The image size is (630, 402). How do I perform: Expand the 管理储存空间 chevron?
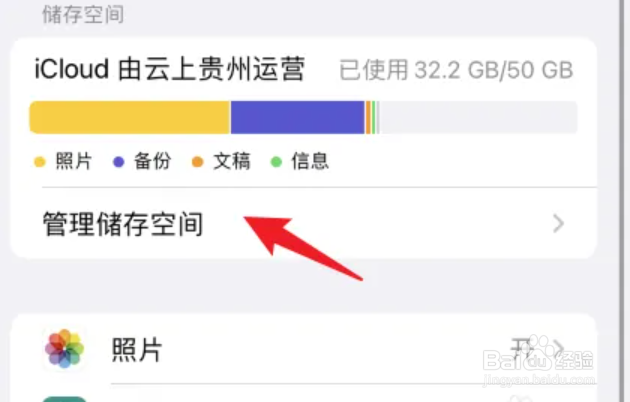tap(558, 224)
